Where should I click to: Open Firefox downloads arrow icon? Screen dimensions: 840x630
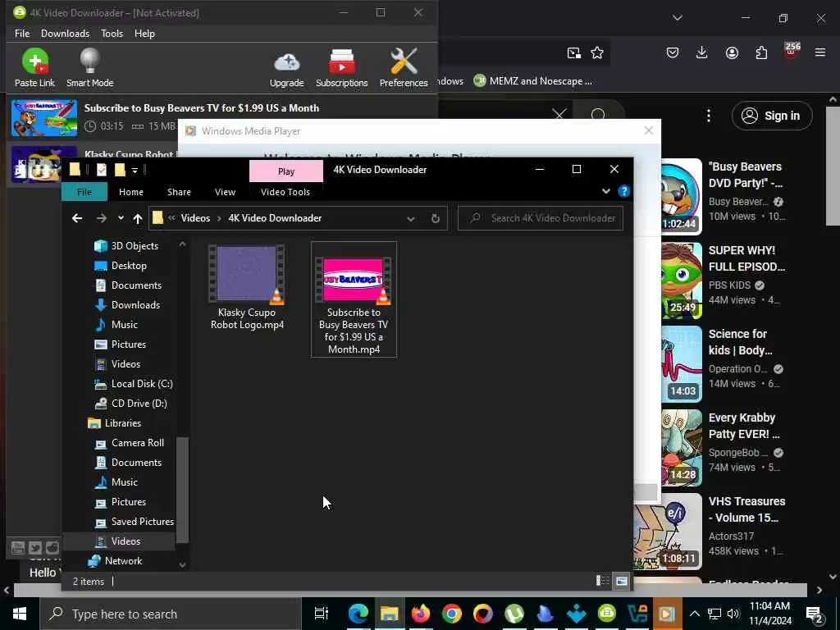tap(702, 52)
